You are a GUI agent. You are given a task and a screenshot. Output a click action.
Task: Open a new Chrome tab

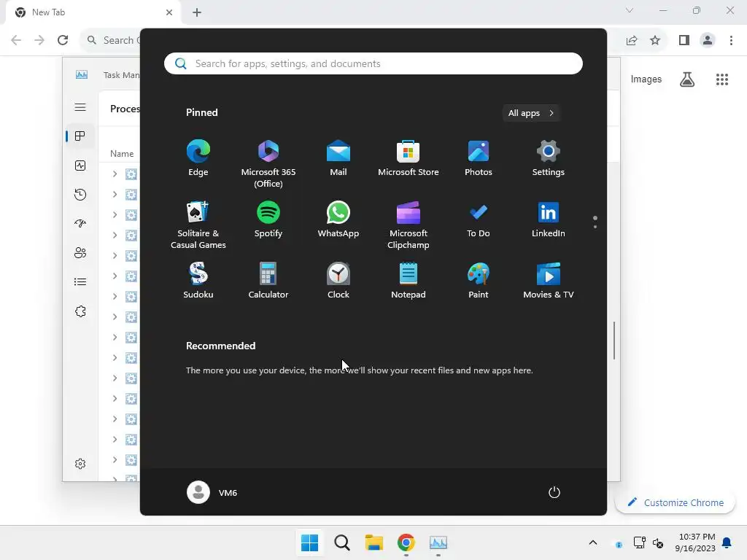pos(197,12)
